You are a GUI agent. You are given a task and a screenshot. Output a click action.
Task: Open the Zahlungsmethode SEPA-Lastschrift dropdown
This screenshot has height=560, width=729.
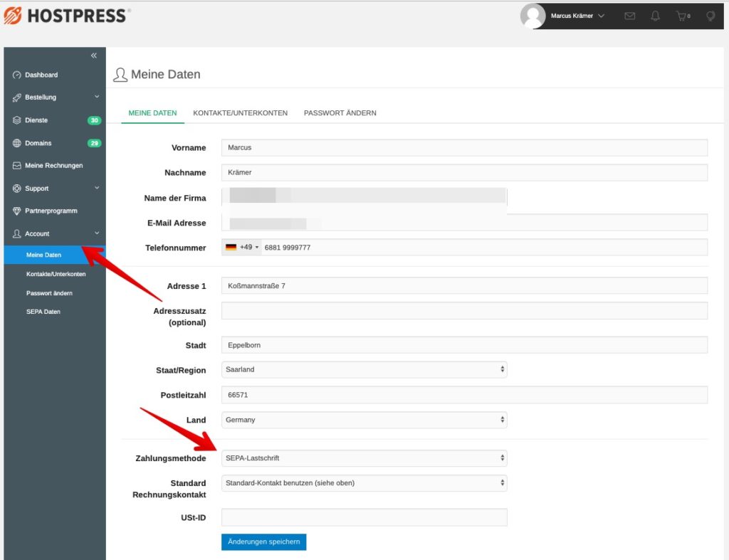[364, 458]
